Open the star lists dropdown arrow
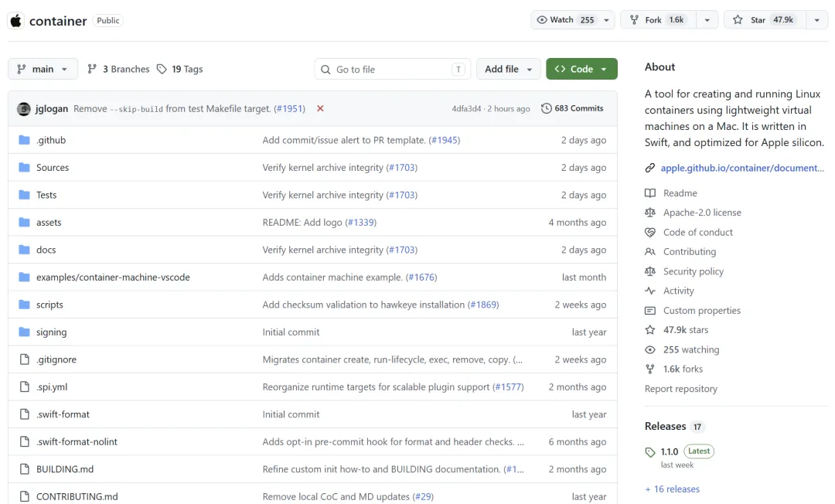Viewport: 835px width, 504px height. coord(817,20)
